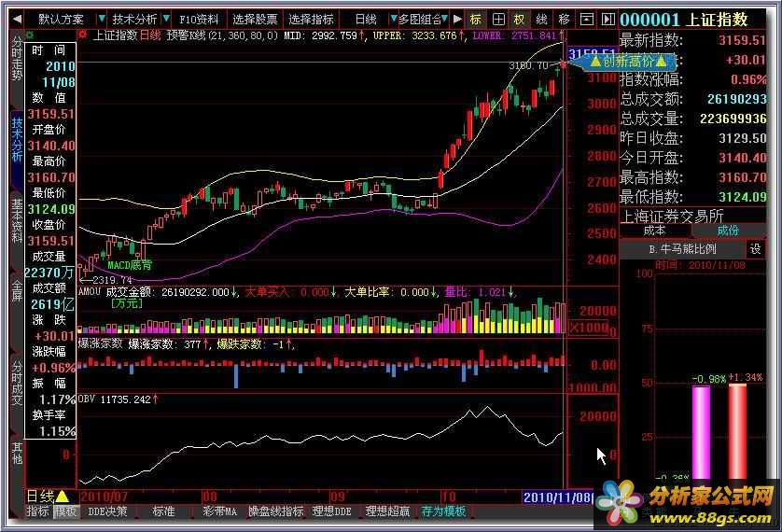Click the 000001 上证指数 title
Image resolution: width=782 pixels, height=532 pixels.
click(684, 20)
